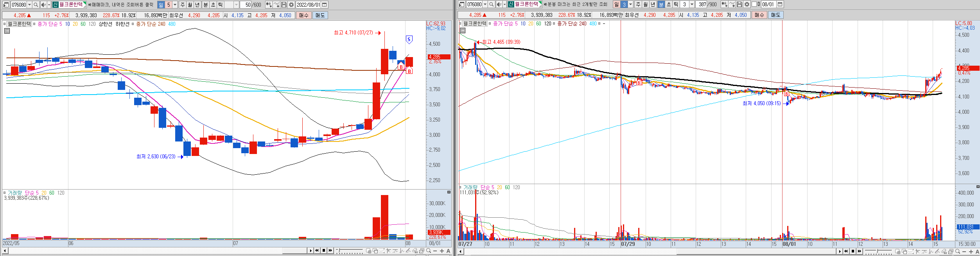Zoom in with plus icon on left chart bottom
Viewport: 980px width, 256px height.
pos(442,251)
